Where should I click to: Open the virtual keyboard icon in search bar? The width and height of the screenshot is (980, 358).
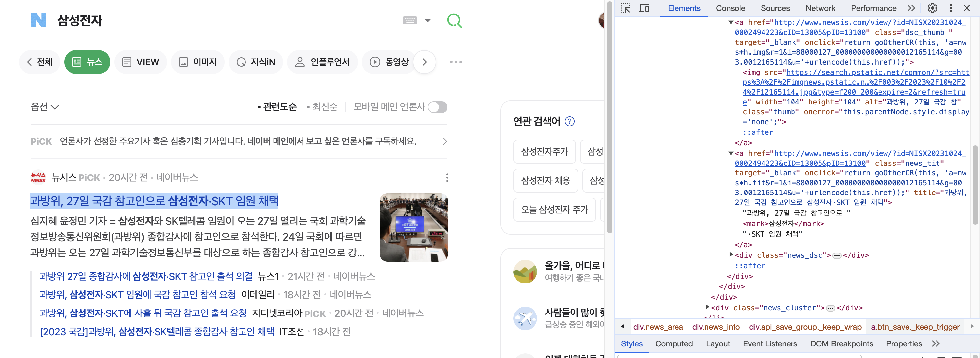tap(410, 20)
